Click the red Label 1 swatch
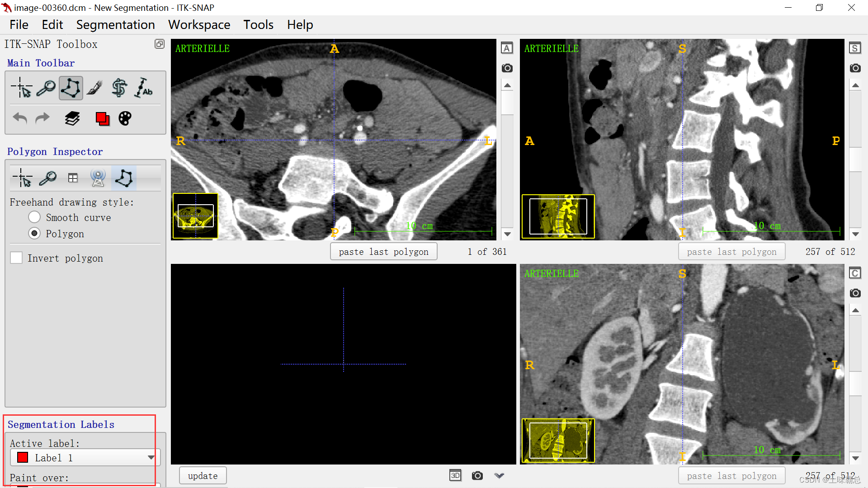The width and height of the screenshot is (868, 488). tap(23, 458)
